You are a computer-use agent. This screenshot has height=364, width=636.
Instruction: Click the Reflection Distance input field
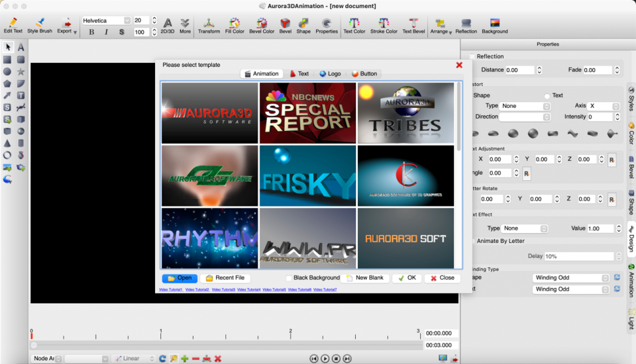point(520,70)
